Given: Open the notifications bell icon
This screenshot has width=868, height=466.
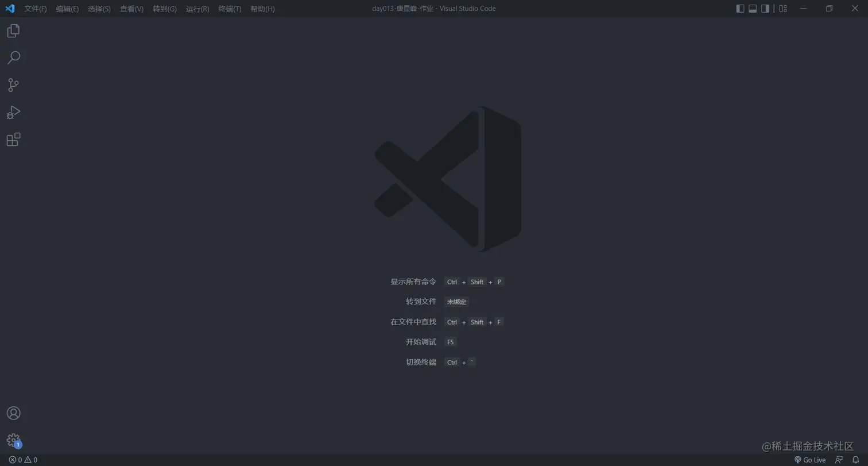Looking at the screenshot, I should [x=855, y=460].
